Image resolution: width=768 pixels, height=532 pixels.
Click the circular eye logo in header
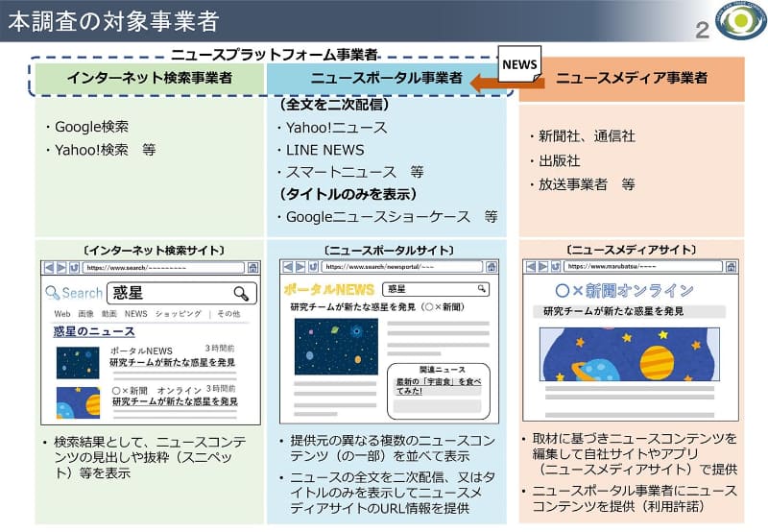(741, 20)
